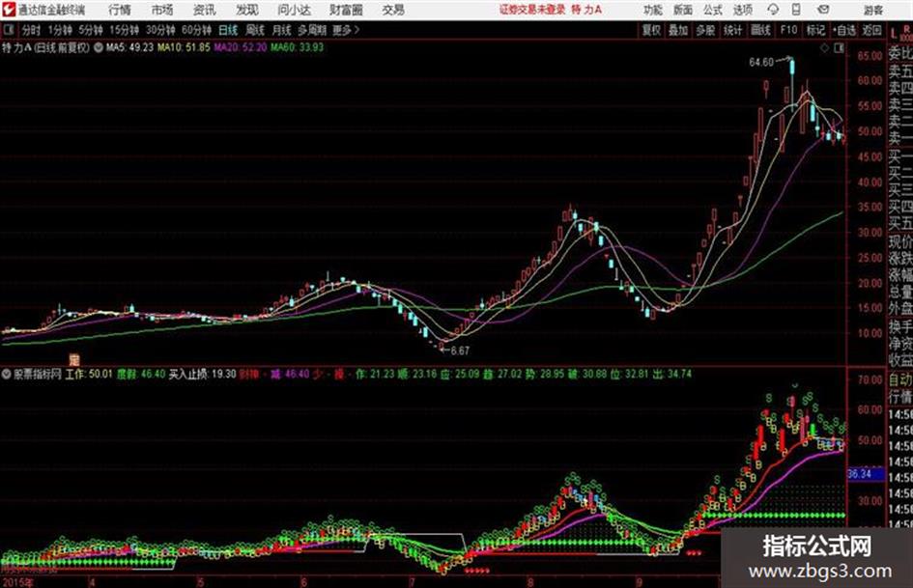913x588 pixels.
Task: Click the 画线 drawing tools button
Action: tap(760, 30)
